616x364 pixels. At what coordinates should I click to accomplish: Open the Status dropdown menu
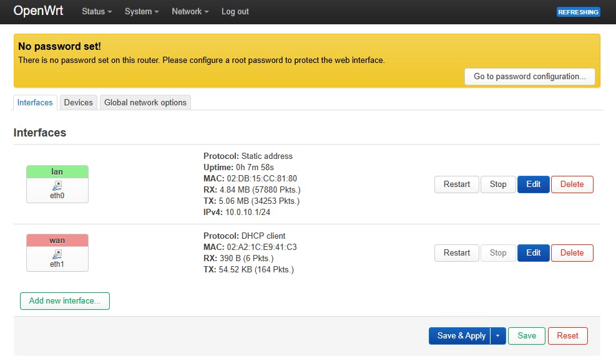click(97, 12)
